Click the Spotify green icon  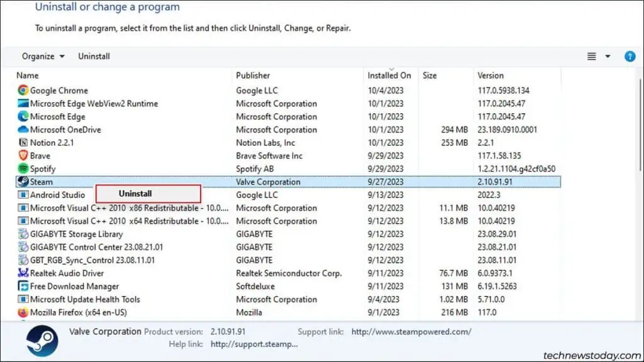[23, 168]
